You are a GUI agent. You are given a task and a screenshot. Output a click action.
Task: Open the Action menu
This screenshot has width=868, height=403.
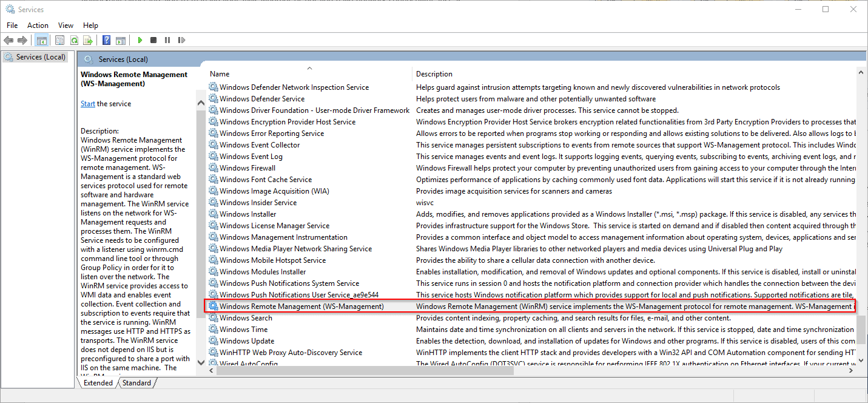tap(38, 25)
